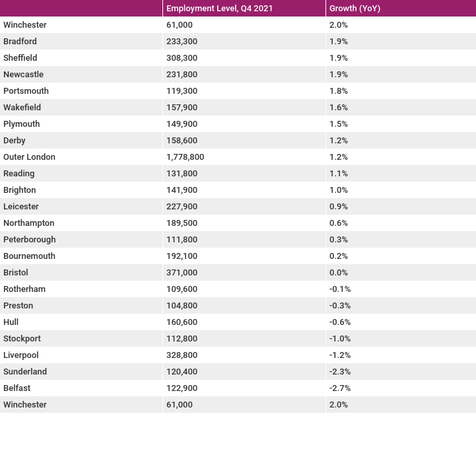476x461 pixels.
Task: Select Wakefield's employment value 157,900
Action: [x=182, y=108]
